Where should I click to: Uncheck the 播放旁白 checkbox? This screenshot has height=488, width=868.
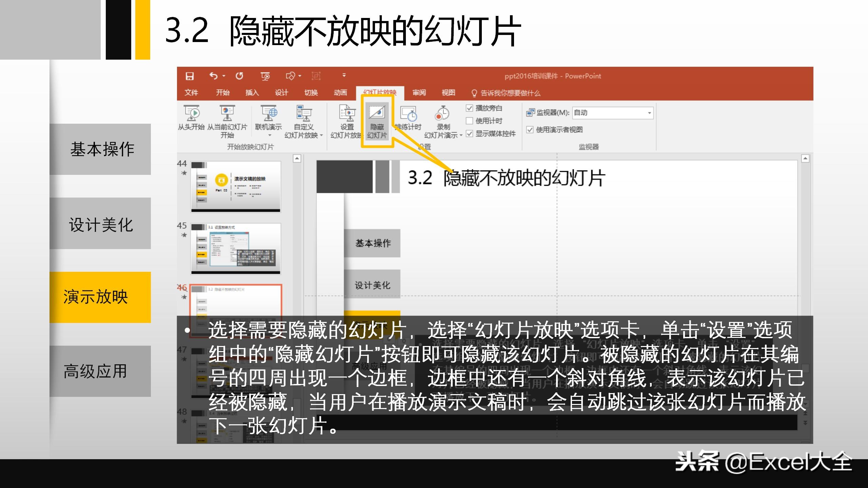point(469,108)
